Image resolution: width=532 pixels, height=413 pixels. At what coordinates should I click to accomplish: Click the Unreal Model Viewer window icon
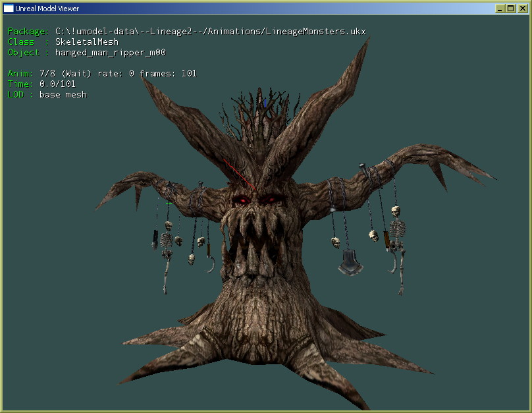tap(8, 9)
